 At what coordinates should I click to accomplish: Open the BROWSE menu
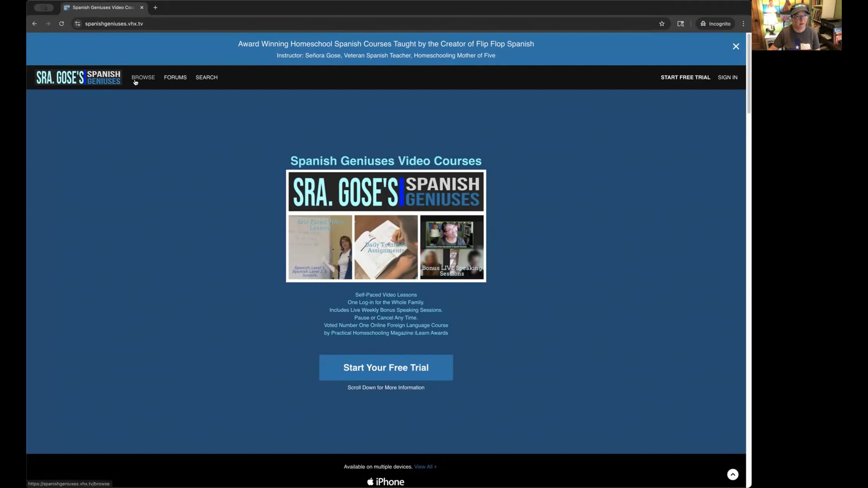pos(143,77)
